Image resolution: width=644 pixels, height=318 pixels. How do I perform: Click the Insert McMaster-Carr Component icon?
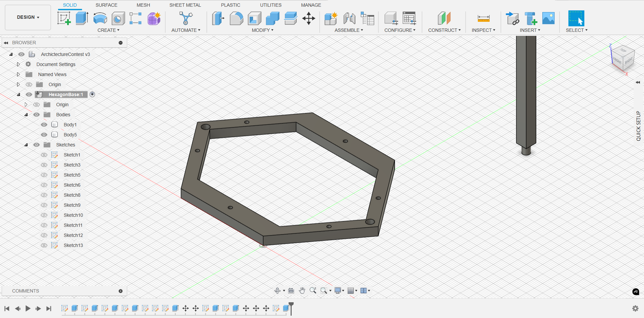tap(531, 18)
